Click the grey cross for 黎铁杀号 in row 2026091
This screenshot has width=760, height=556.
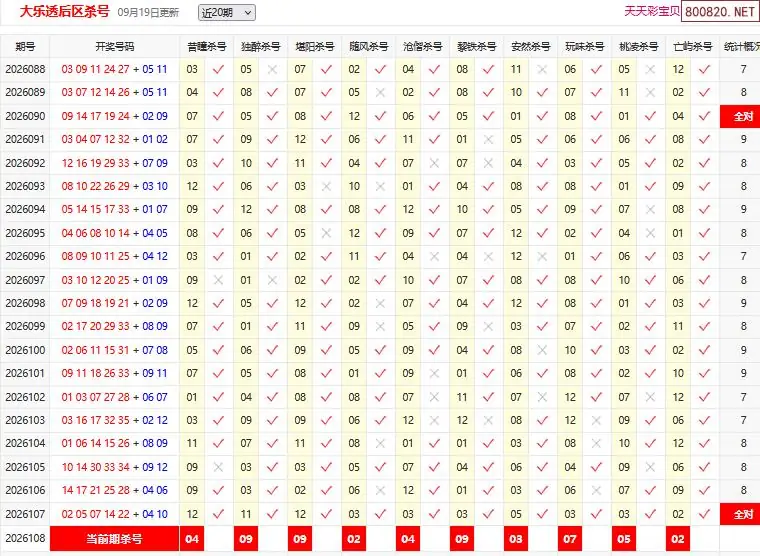tap(489, 140)
